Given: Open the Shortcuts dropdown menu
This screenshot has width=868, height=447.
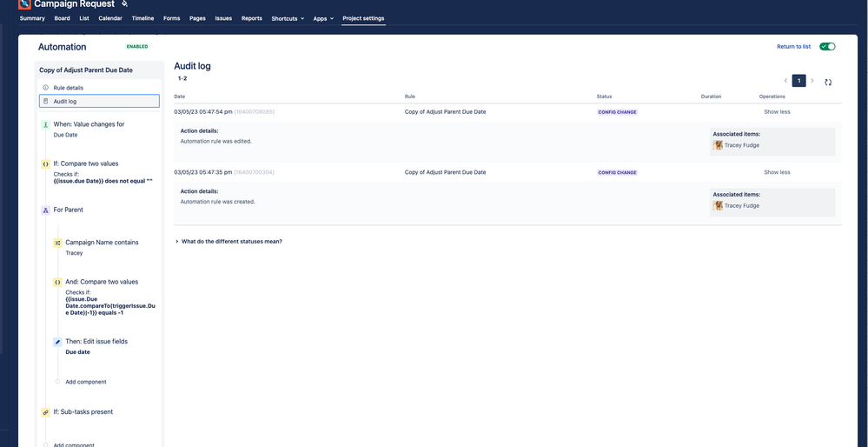Looking at the screenshot, I should tap(288, 18).
